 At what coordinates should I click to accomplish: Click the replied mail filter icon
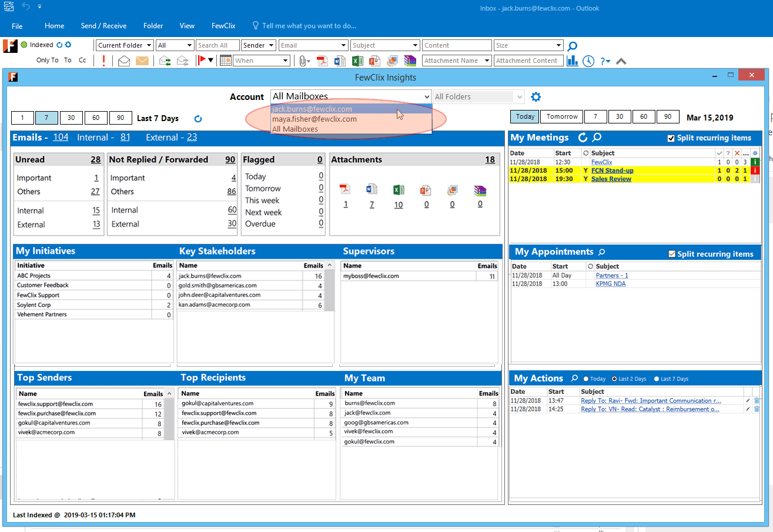coord(165,61)
